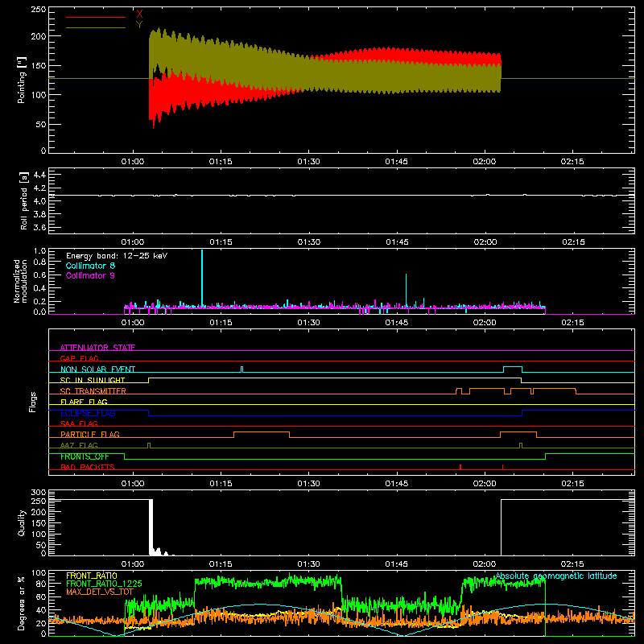
Task: Click the second cyan spike near 01:46
Action: click(x=407, y=290)
